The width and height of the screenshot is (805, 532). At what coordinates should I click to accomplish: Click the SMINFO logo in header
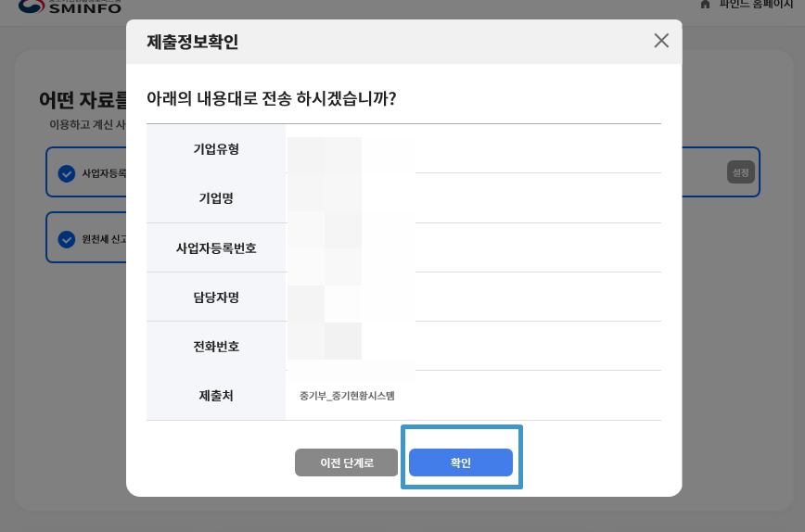point(70,6)
